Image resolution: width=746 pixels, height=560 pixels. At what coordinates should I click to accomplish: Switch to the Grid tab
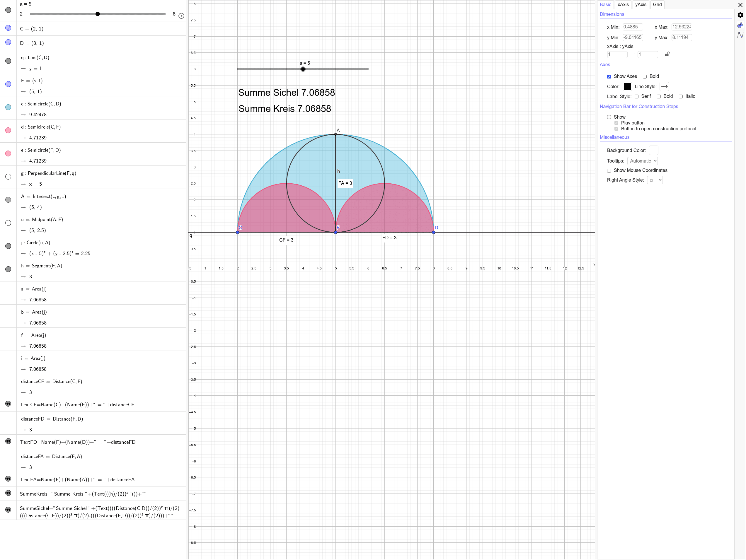pos(657,4)
